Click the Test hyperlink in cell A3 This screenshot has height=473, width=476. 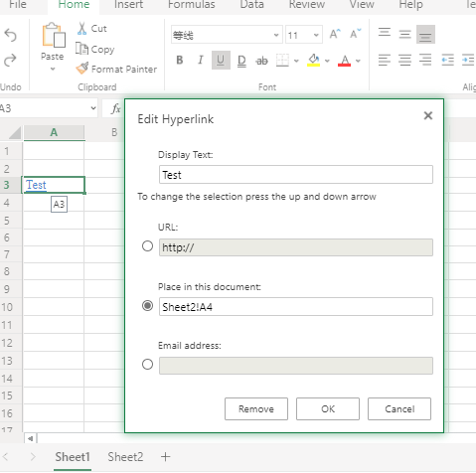[x=36, y=185]
